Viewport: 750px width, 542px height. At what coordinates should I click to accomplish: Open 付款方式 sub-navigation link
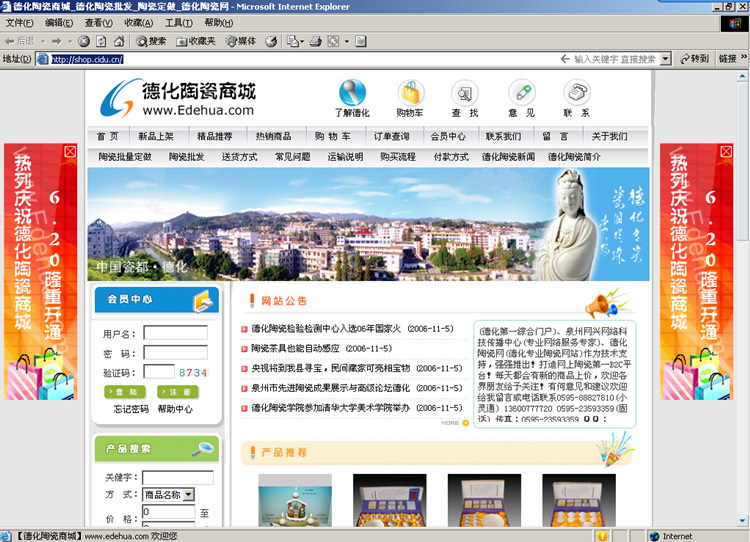(x=451, y=157)
